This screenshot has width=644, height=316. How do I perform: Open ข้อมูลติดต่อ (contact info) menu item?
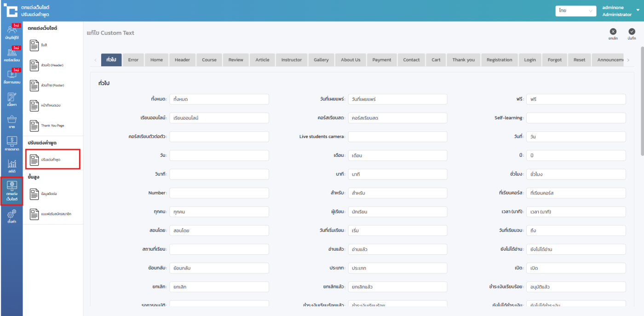[52, 194]
